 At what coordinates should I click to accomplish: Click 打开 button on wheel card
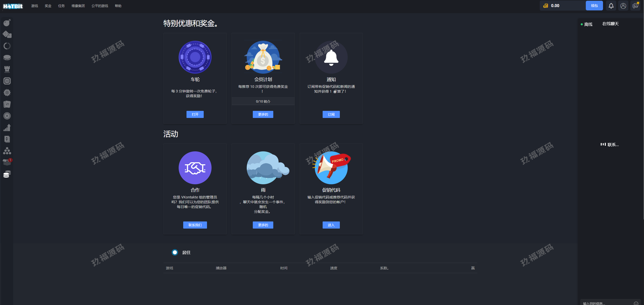click(x=195, y=114)
